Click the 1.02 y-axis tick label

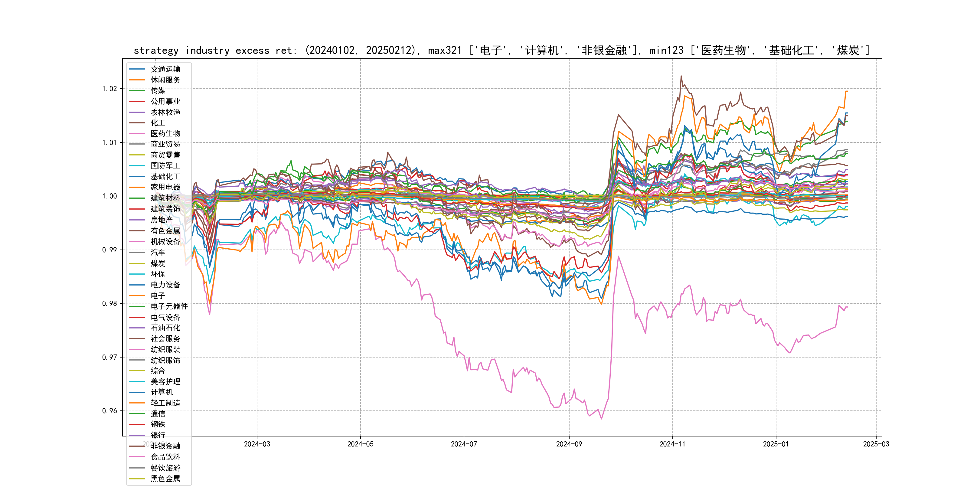tap(109, 89)
